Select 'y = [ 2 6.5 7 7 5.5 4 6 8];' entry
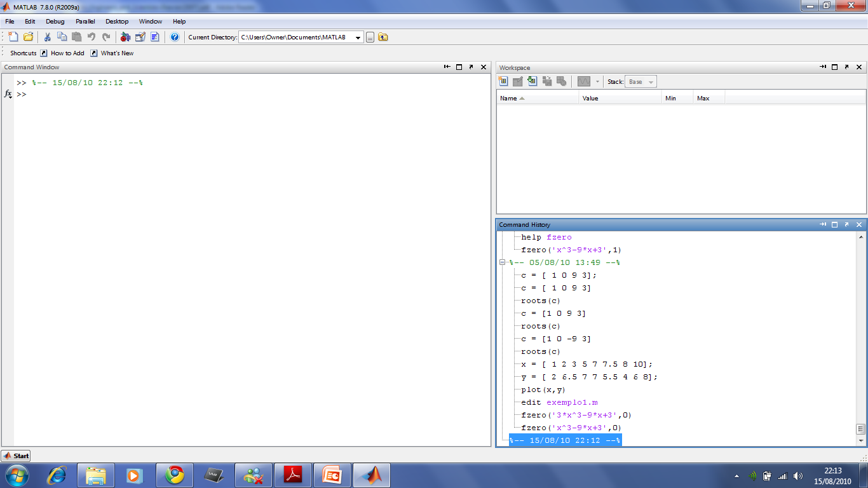Image resolution: width=868 pixels, height=488 pixels. click(x=590, y=377)
